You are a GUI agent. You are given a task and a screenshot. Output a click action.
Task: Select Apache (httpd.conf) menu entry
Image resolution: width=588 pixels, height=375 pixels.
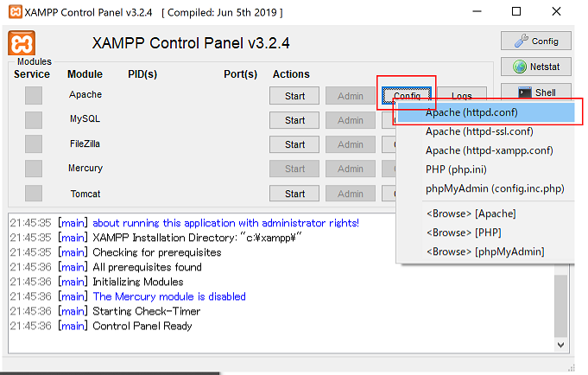click(486, 112)
